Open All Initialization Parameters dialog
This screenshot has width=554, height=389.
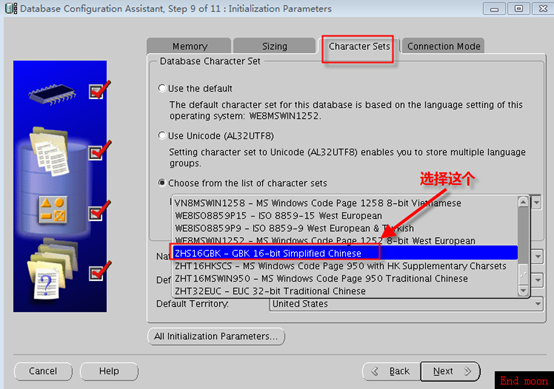pos(216,336)
